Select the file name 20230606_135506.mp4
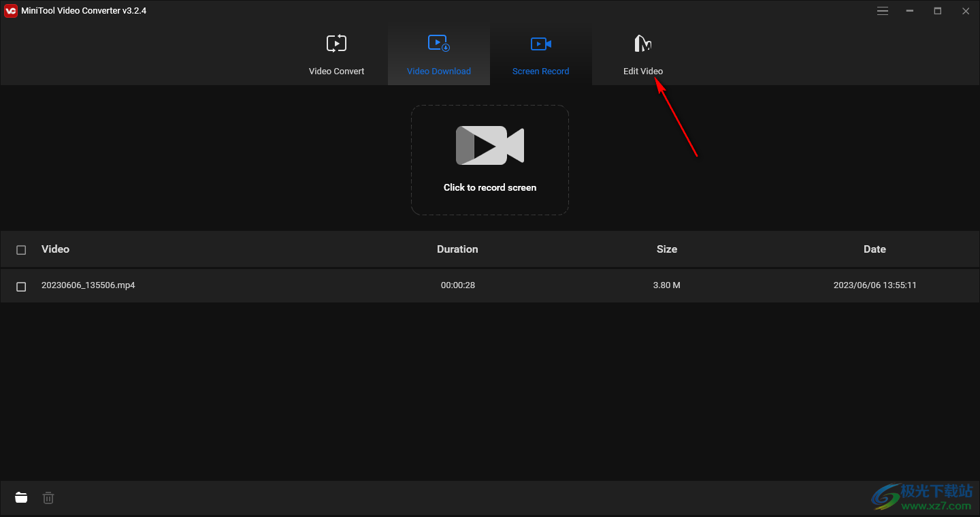This screenshot has height=517, width=980. (x=88, y=285)
